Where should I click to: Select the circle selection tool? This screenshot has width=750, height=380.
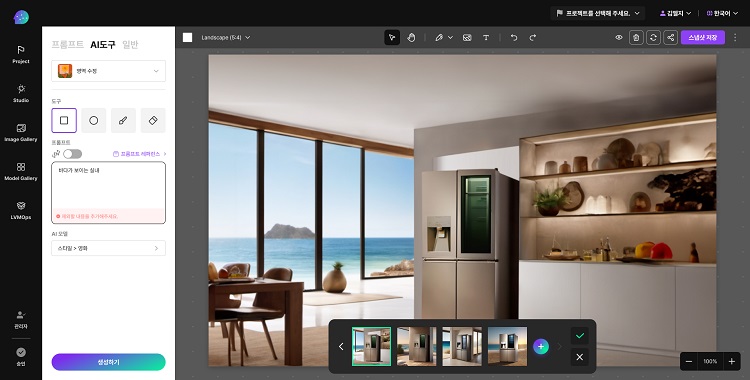(94, 121)
